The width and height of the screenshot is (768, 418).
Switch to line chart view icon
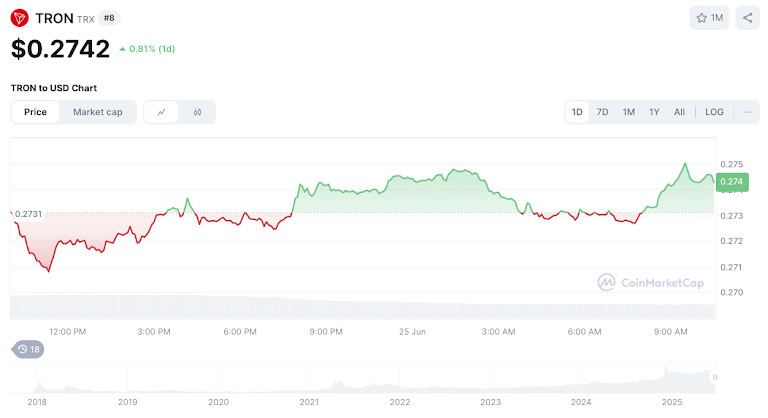[161, 112]
